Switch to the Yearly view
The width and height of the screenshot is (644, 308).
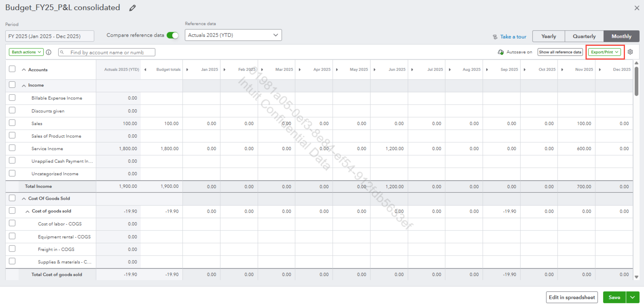(548, 36)
